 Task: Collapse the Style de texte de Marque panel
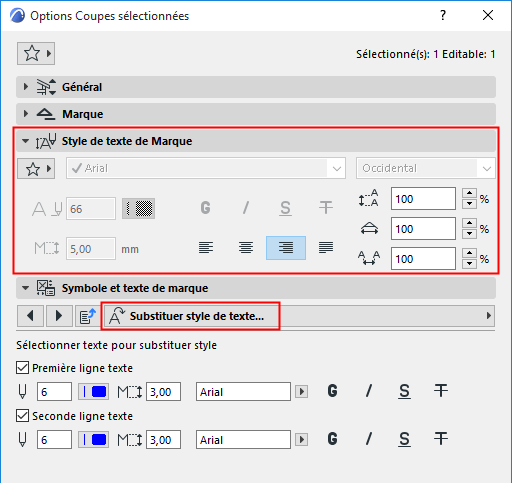[256, 141]
